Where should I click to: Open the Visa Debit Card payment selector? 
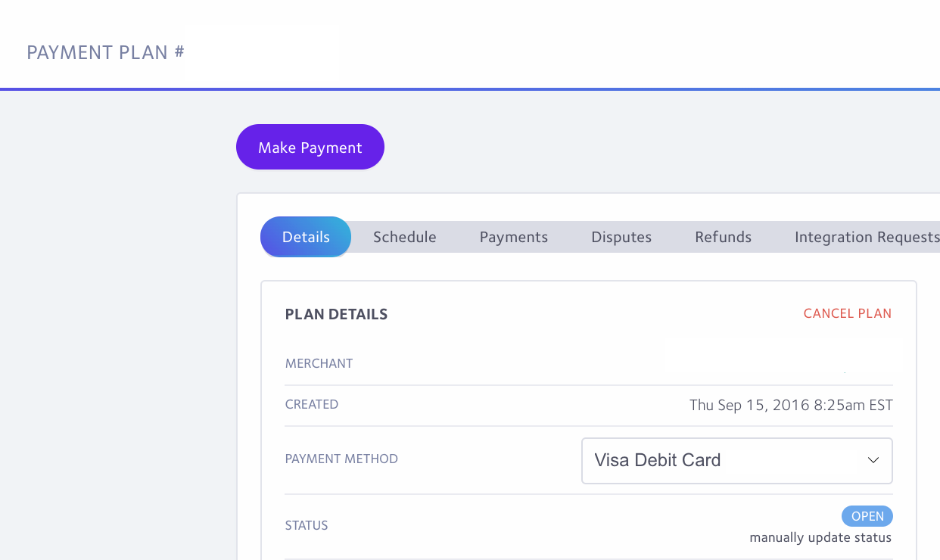736,460
